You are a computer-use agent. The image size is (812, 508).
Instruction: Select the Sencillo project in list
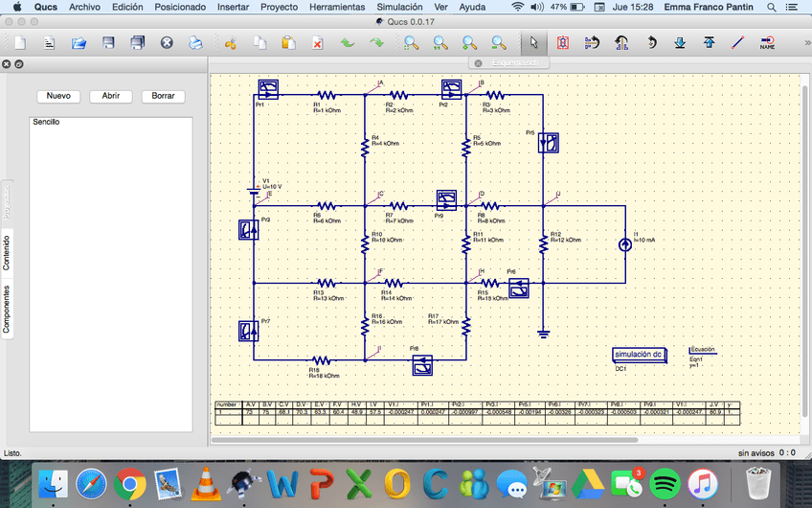click(47, 123)
